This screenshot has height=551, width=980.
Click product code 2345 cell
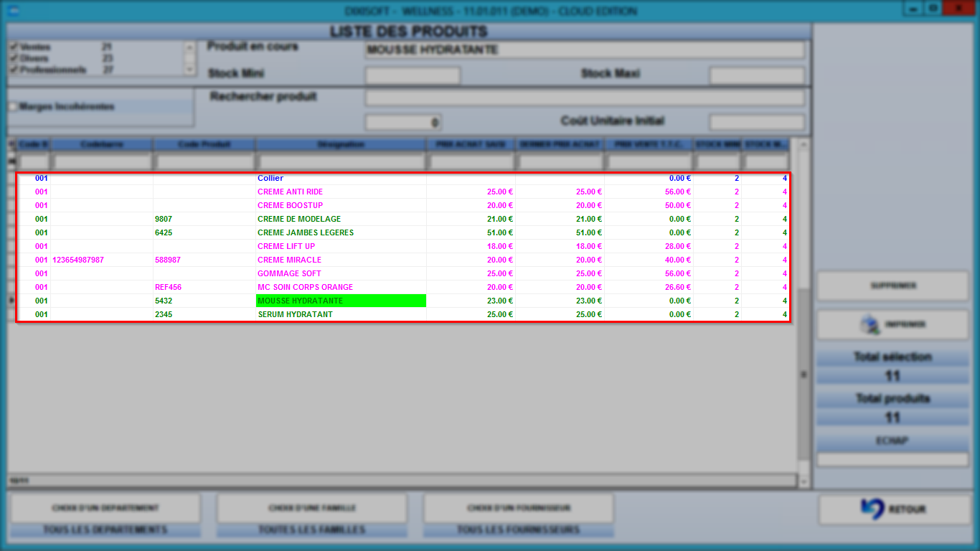point(204,314)
